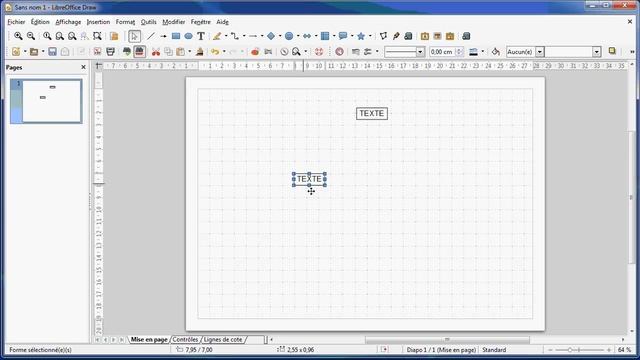
Task: Select the Mise en page tab
Action: point(149,340)
